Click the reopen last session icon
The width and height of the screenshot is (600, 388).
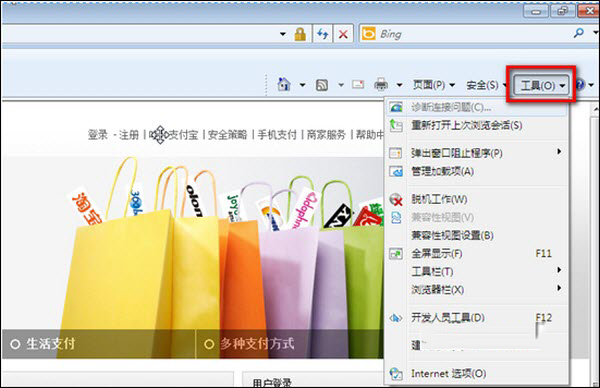click(396, 125)
